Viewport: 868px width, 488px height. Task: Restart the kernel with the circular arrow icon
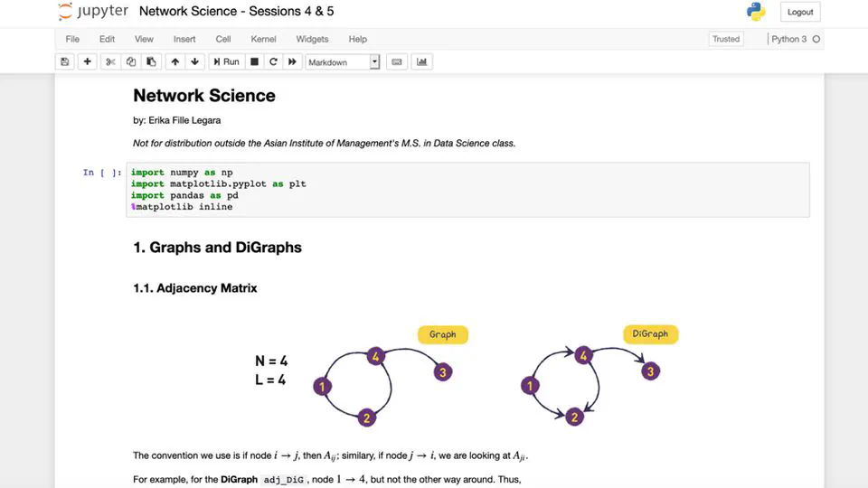click(273, 61)
